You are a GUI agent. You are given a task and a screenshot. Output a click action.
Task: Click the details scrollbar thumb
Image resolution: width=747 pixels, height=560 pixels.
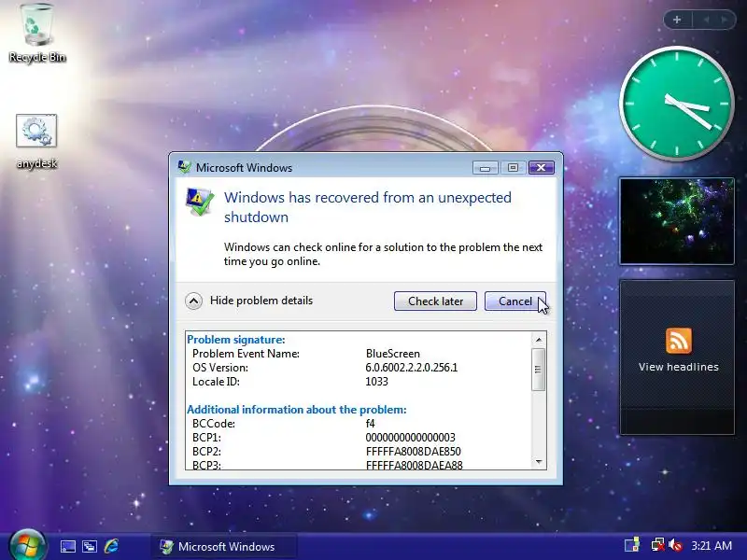tap(539, 370)
